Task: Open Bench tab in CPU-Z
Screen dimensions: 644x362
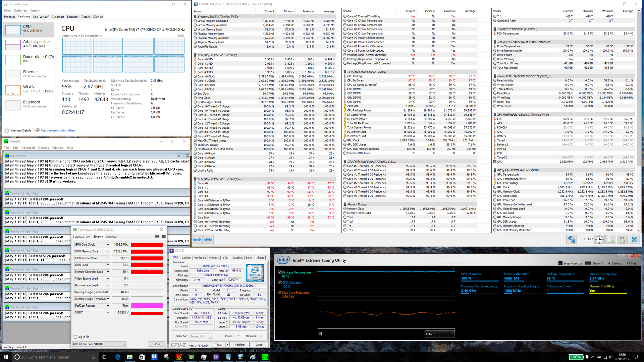Action: click(250, 258)
